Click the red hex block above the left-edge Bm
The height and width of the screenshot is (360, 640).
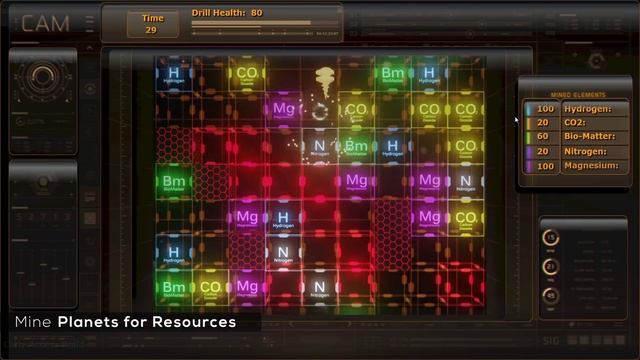[x=174, y=146]
